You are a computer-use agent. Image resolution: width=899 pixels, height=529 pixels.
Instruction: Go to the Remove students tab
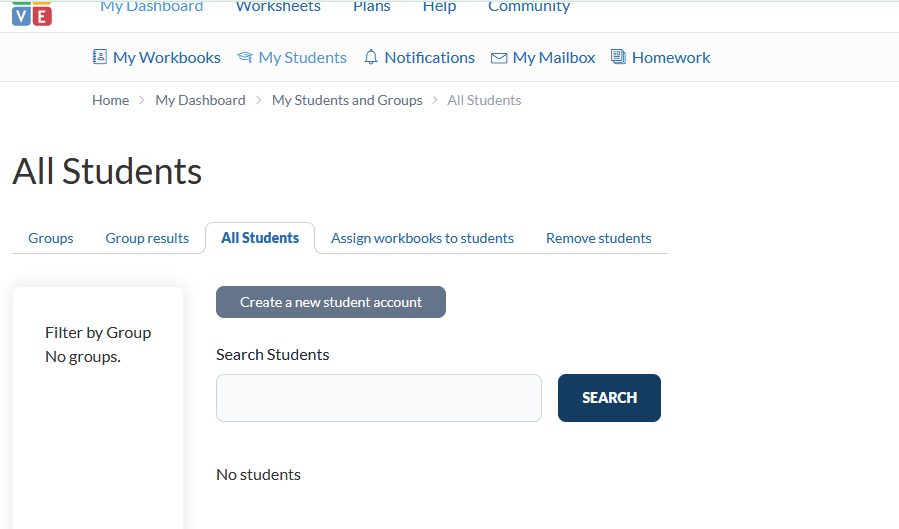tap(598, 238)
